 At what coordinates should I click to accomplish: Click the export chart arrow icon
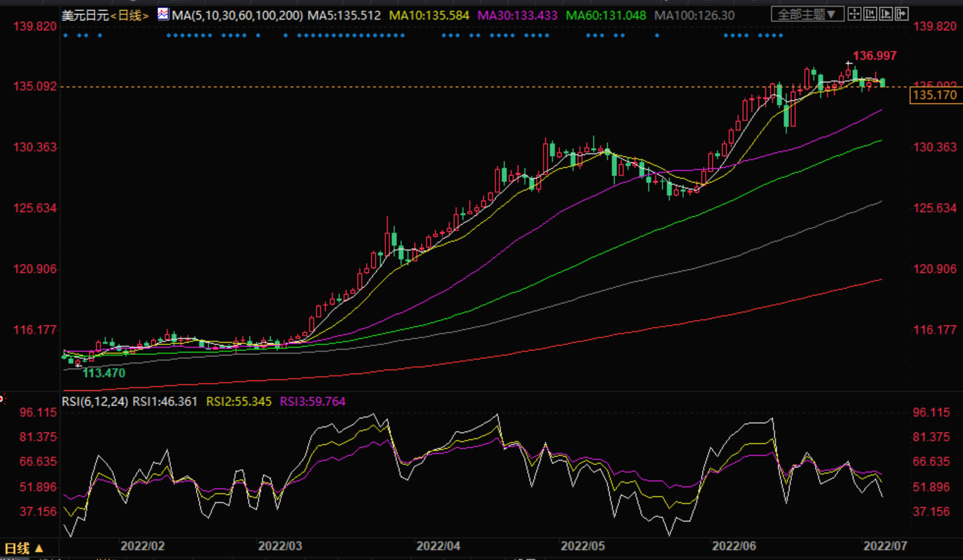pyautogui.click(x=901, y=14)
